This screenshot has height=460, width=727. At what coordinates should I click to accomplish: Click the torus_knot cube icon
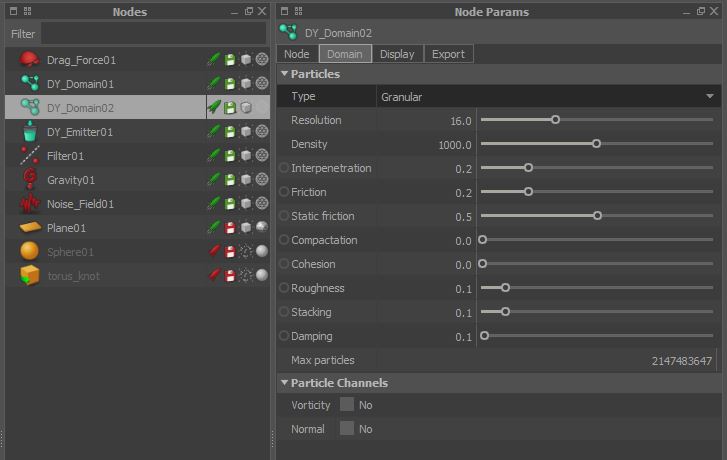(x=29, y=276)
